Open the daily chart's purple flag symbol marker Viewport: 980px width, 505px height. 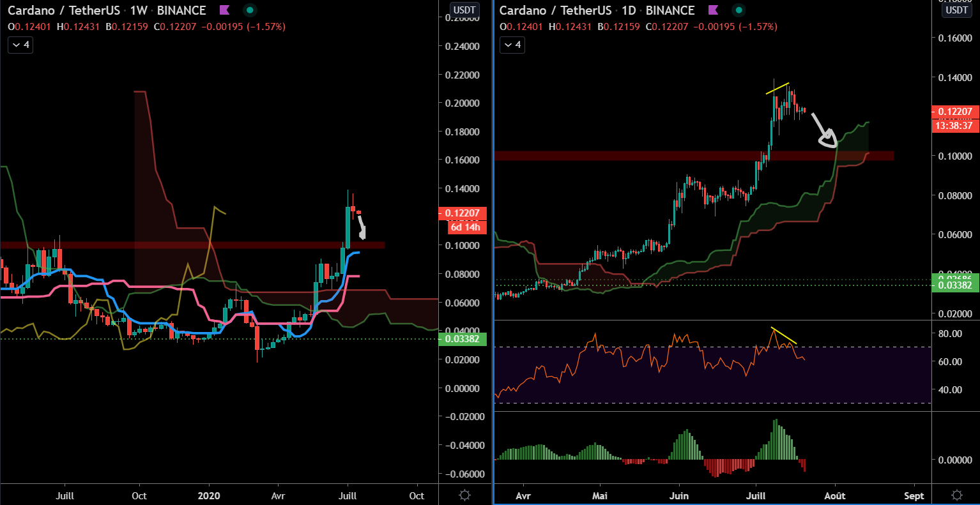pos(714,10)
